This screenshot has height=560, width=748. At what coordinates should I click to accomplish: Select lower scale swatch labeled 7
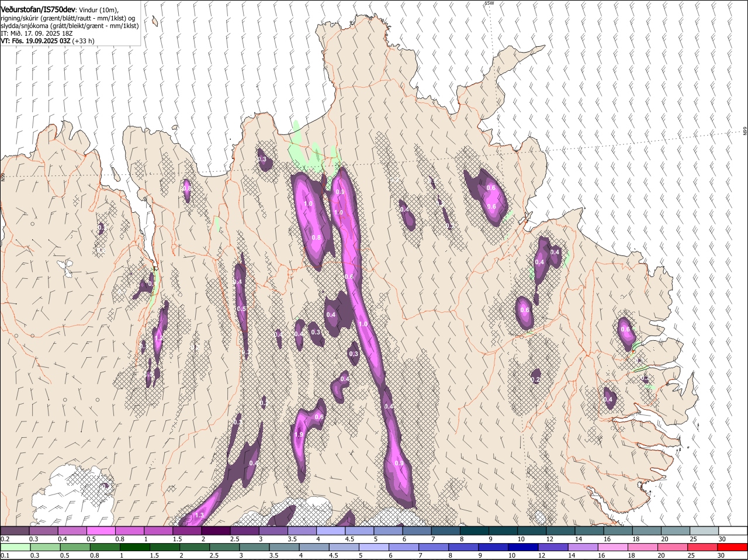433,547
